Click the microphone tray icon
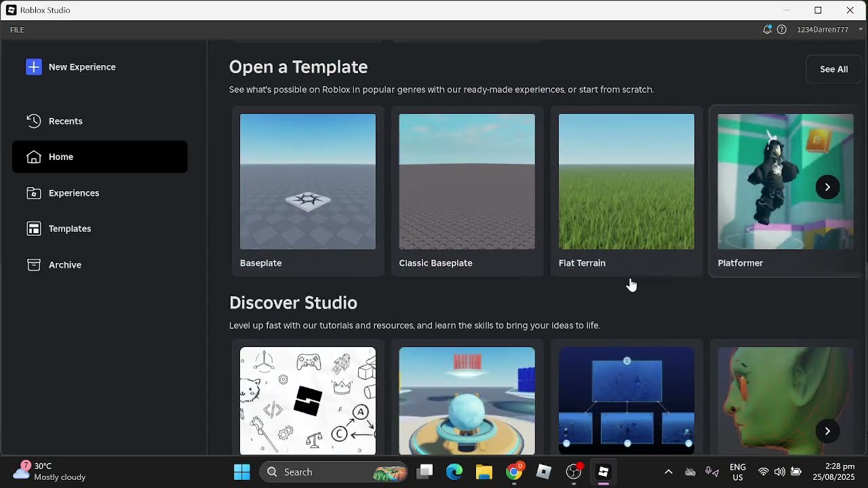 (x=711, y=472)
